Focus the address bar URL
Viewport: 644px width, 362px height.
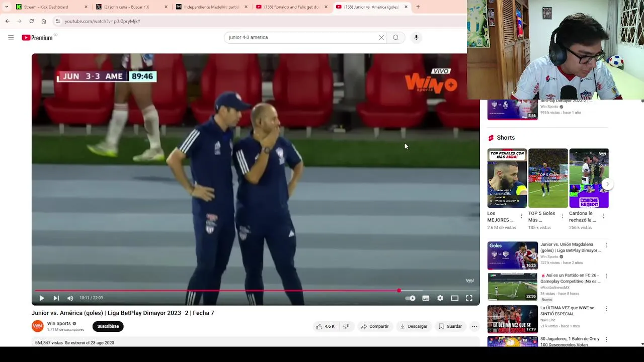point(103,21)
